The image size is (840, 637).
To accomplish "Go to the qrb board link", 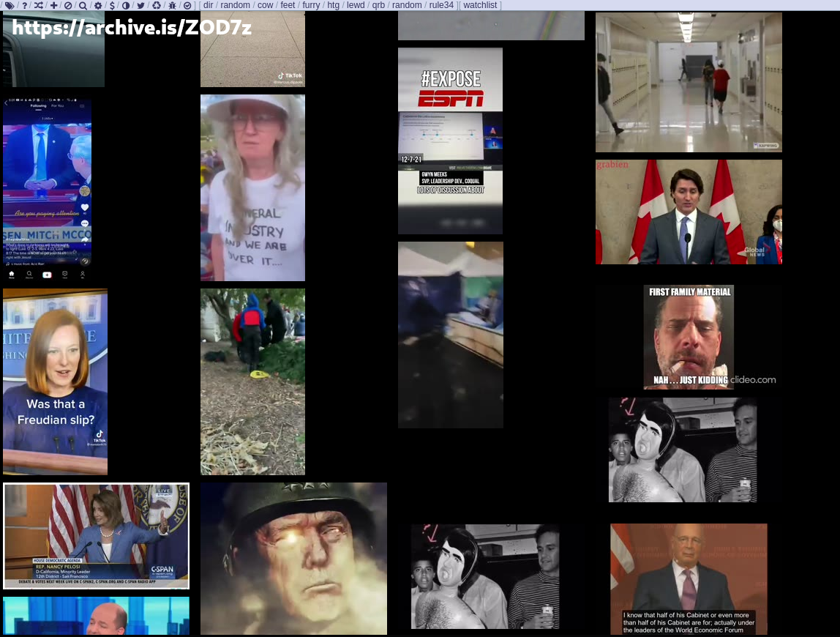I will pos(379,5).
